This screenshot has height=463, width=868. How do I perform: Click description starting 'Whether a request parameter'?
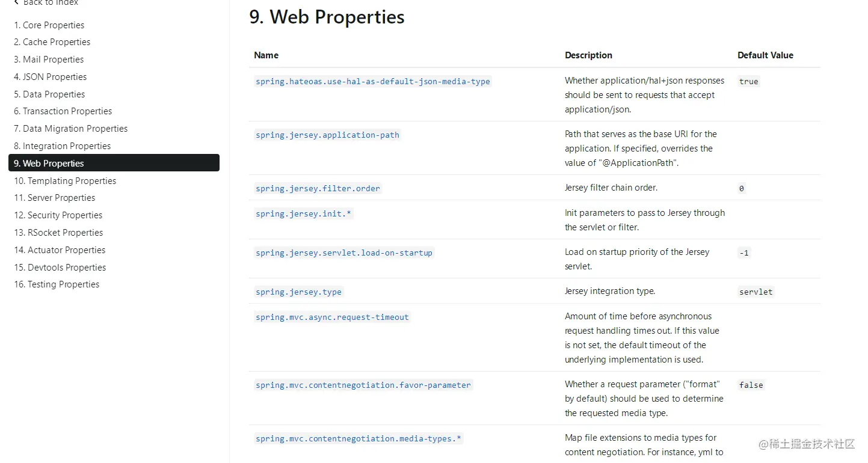click(644, 399)
